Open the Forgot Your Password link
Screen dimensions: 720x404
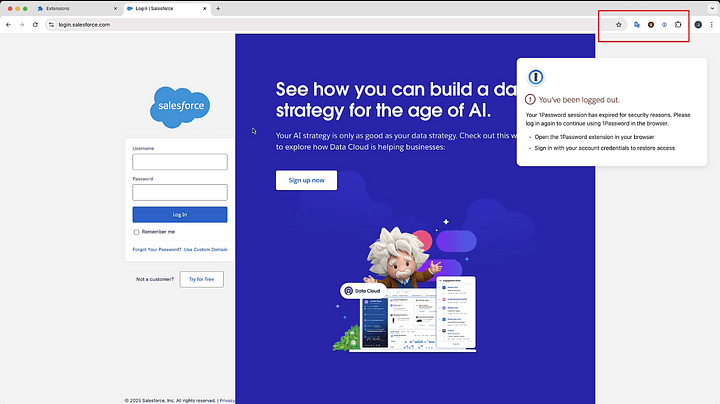point(157,250)
